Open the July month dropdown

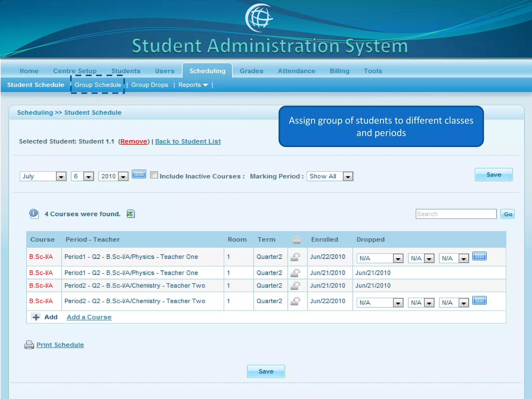coord(43,176)
